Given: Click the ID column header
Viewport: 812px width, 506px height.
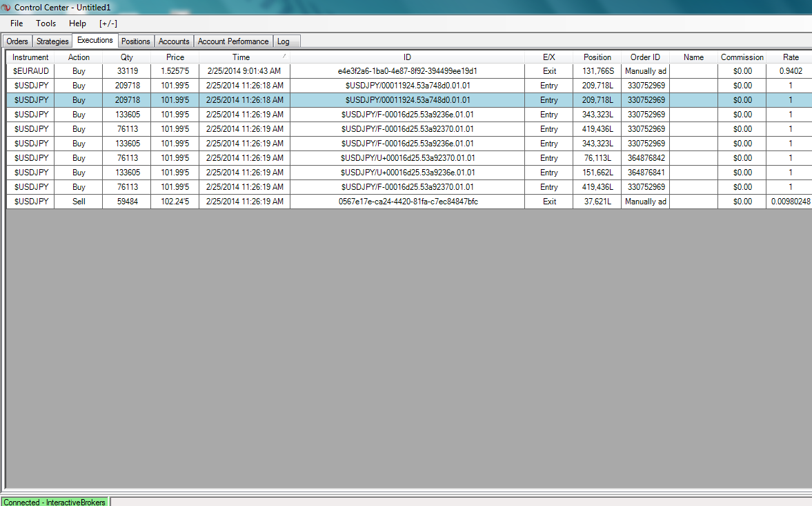Looking at the screenshot, I should tap(407, 57).
